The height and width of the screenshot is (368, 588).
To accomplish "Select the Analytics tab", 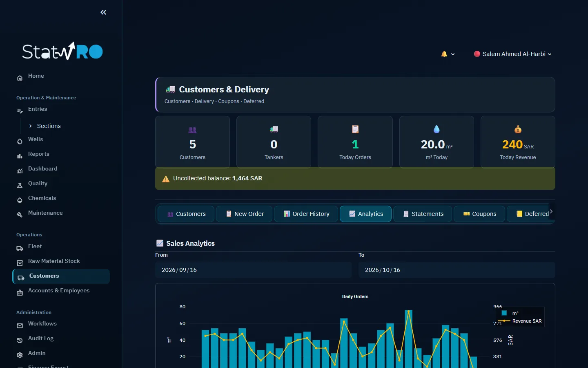I will click(366, 214).
